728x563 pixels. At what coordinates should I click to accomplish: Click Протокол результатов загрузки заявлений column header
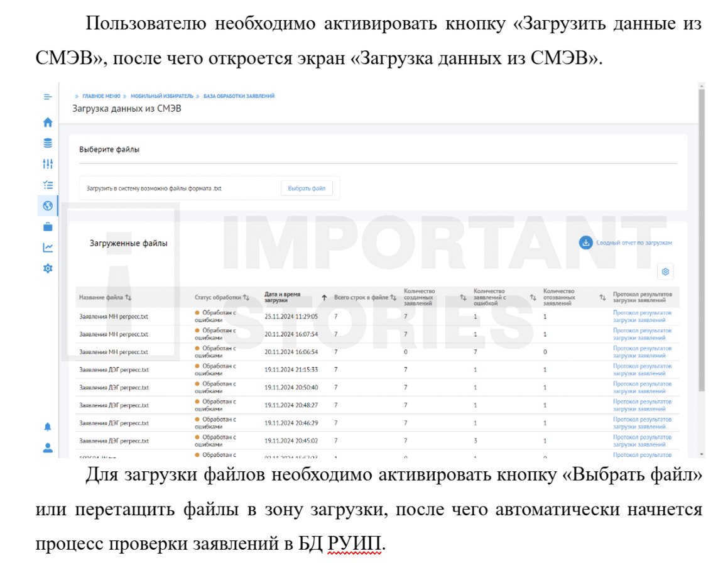click(642, 297)
